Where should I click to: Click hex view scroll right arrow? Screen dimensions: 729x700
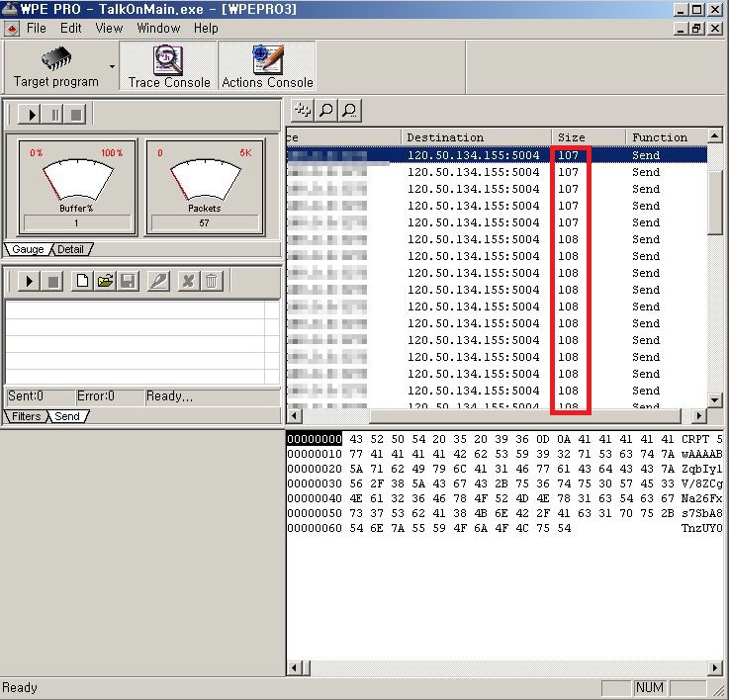tap(715, 668)
